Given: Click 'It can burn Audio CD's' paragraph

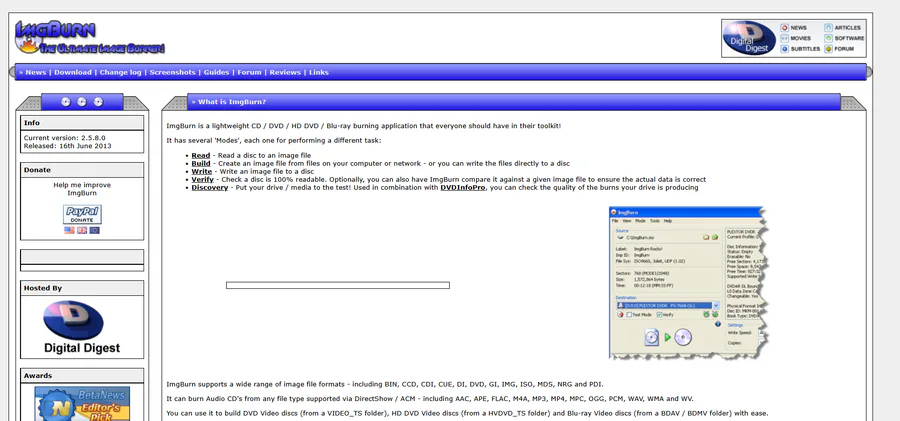Looking at the screenshot, I should (430, 399).
